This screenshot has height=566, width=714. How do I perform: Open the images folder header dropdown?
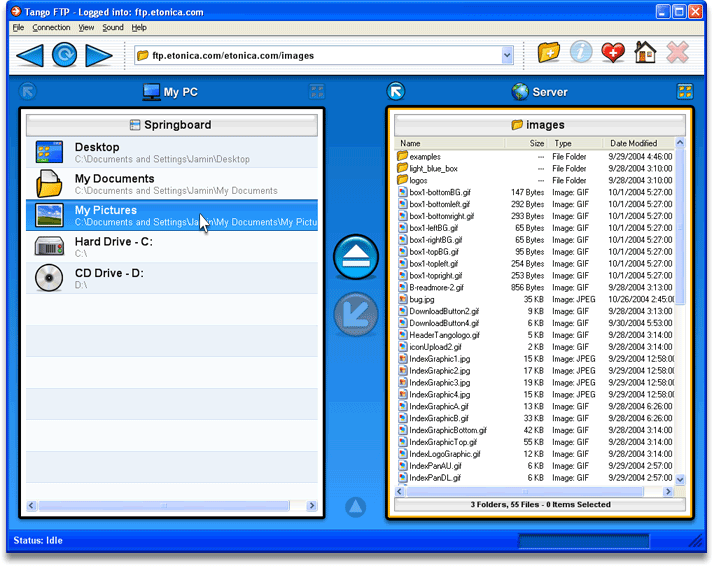click(x=538, y=125)
